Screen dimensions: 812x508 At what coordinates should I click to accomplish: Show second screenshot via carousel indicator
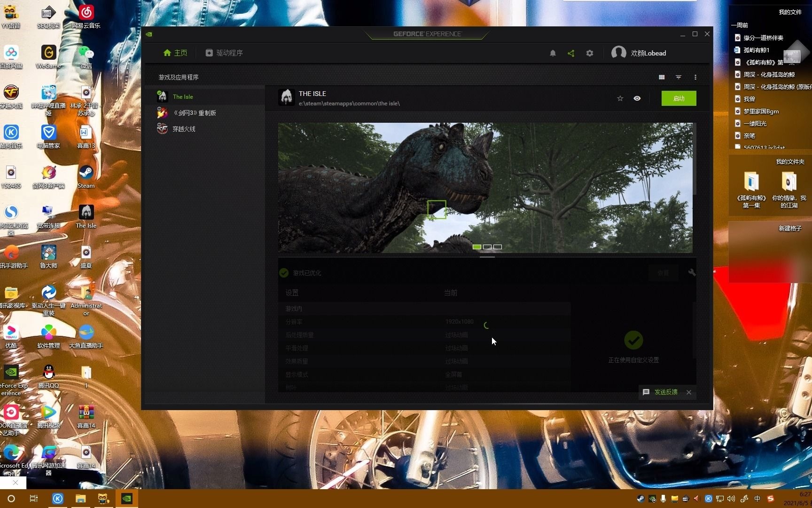(x=487, y=247)
